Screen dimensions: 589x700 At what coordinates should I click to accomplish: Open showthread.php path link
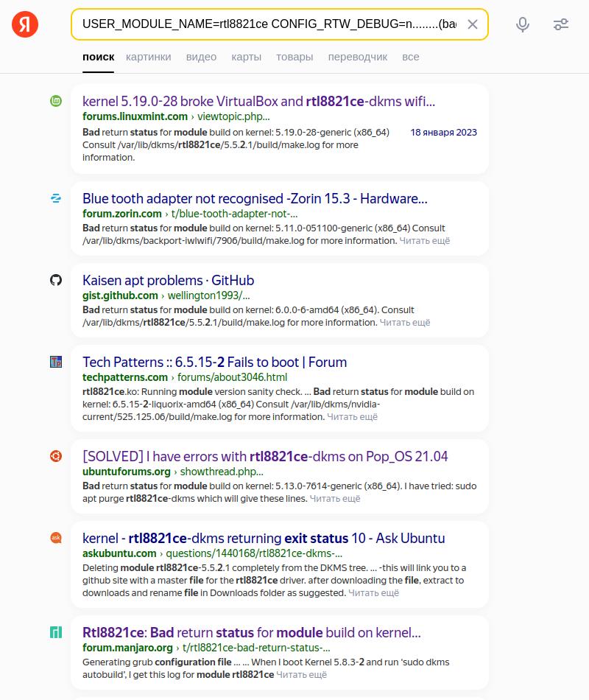click(222, 472)
